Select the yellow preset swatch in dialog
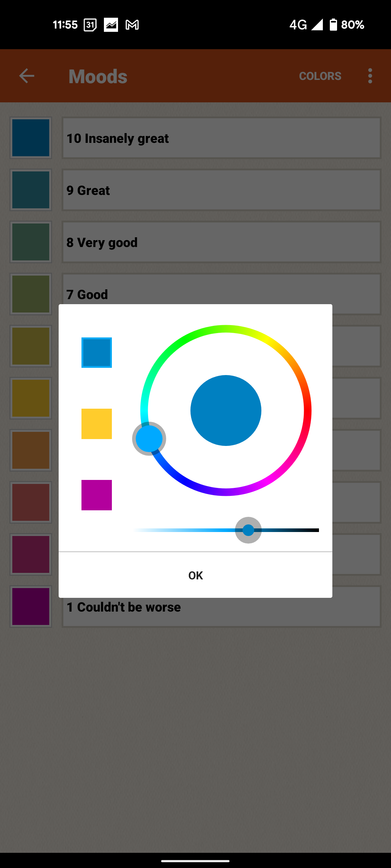Screen dimensions: 391x868 97,424
